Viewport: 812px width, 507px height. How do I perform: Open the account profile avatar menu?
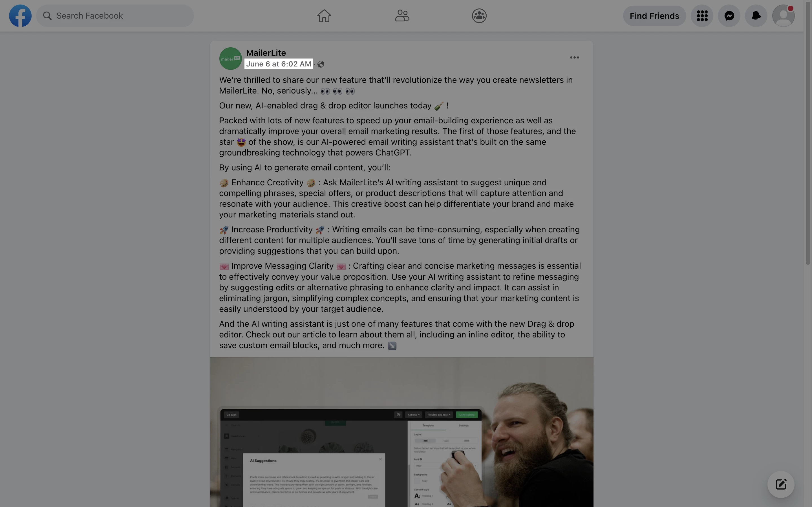(x=783, y=16)
